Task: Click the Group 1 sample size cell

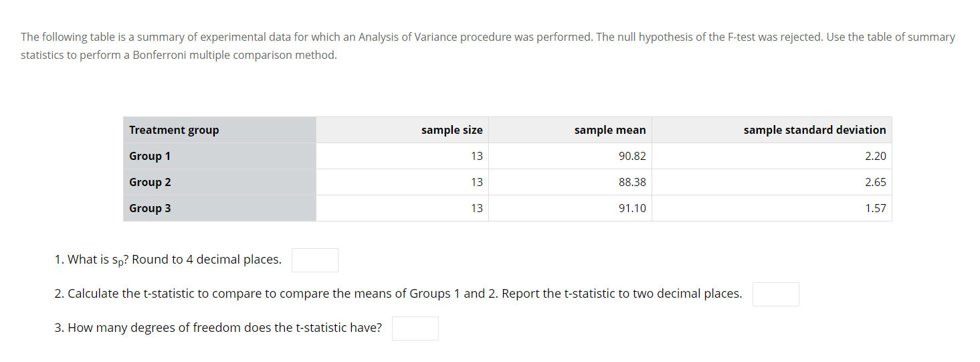Action: click(x=403, y=156)
